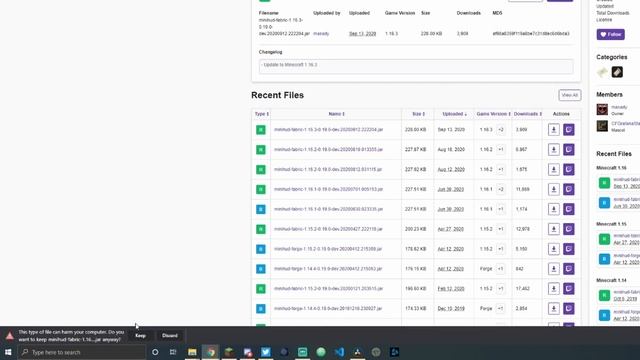Download the 198.60 KB Feb 12 file
640x360 pixels.
pyautogui.click(x=553, y=289)
